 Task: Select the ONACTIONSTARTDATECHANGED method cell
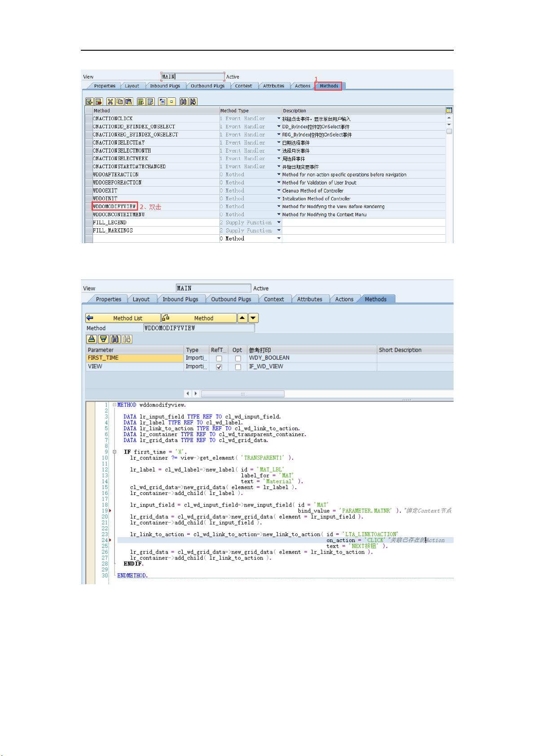(x=156, y=166)
